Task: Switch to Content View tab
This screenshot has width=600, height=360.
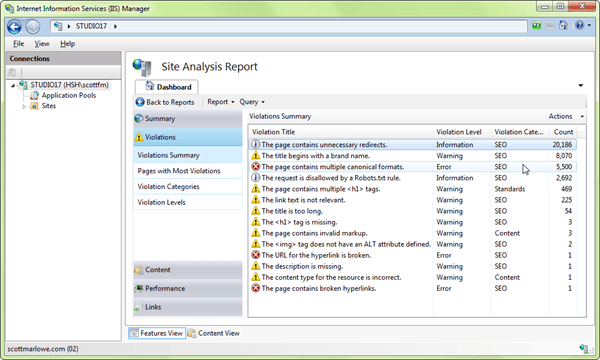Action: pos(214,333)
